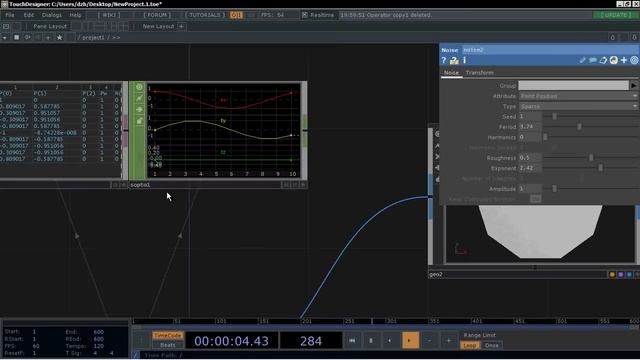Select Loop range limit
This screenshot has height=360, width=640.
coord(470,345)
